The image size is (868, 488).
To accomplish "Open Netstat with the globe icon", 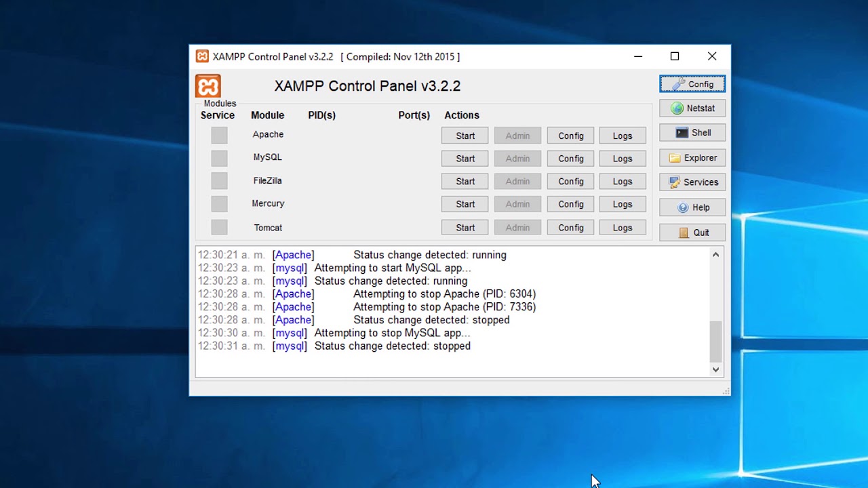I will tap(692, 108).
